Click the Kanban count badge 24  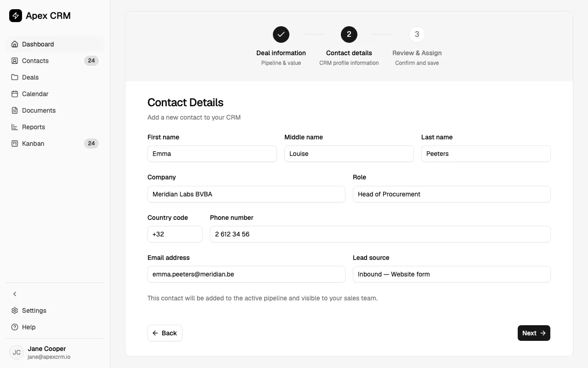(91, 144)
